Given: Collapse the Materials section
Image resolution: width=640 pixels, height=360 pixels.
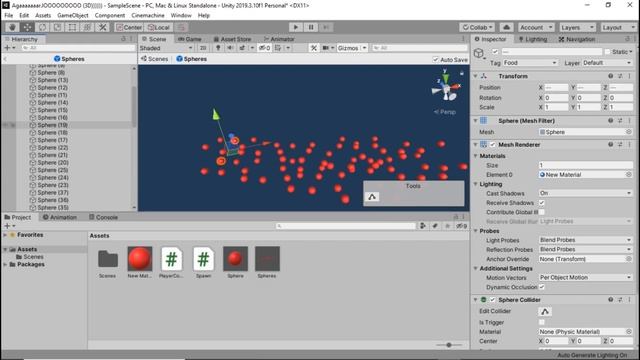Looking at the screenshot, I should (x=476, y=156).
